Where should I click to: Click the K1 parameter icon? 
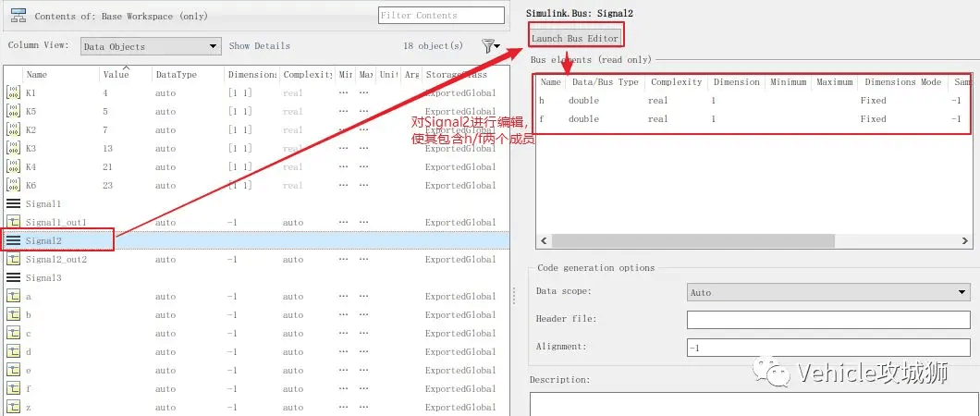pyautogui.click(x=13, y=93)
